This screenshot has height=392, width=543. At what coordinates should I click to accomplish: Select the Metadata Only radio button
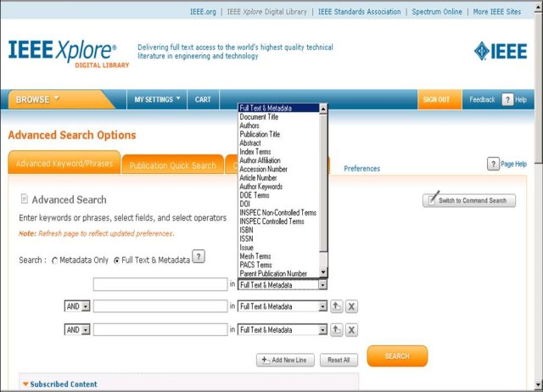click(x=54, y=260)
